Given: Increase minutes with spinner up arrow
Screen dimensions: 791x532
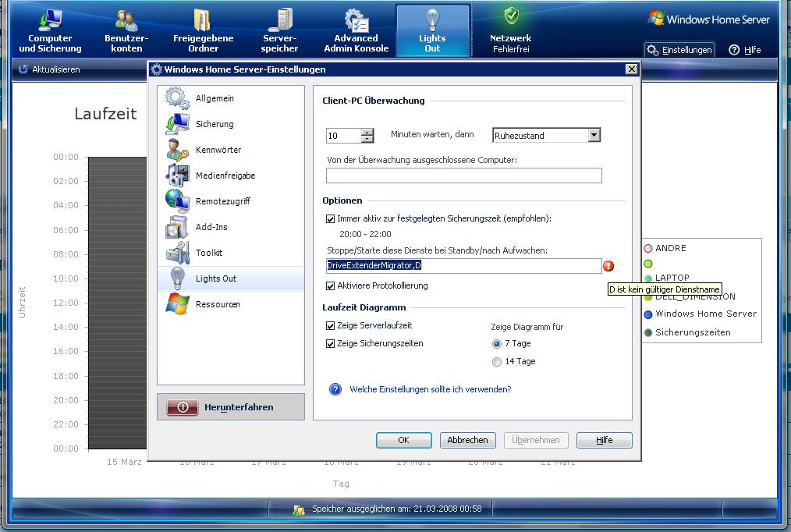Looking at the screenshot, I should [x=367, y=132].
